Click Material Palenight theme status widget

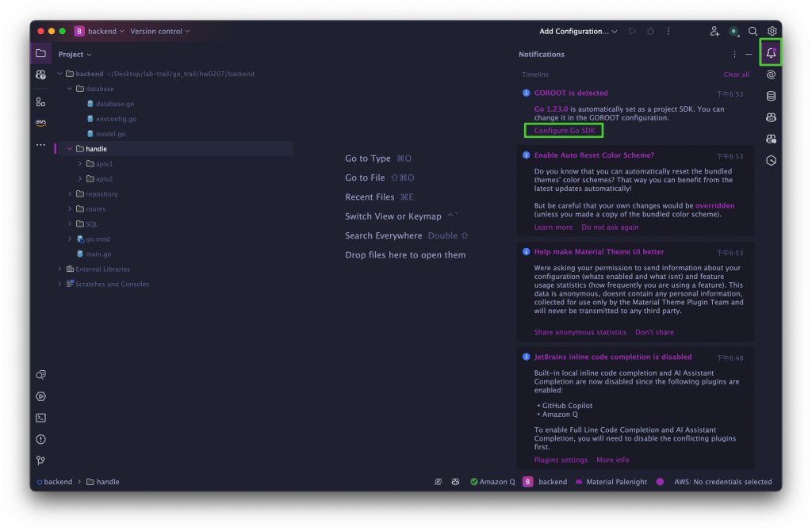point(611,482)
